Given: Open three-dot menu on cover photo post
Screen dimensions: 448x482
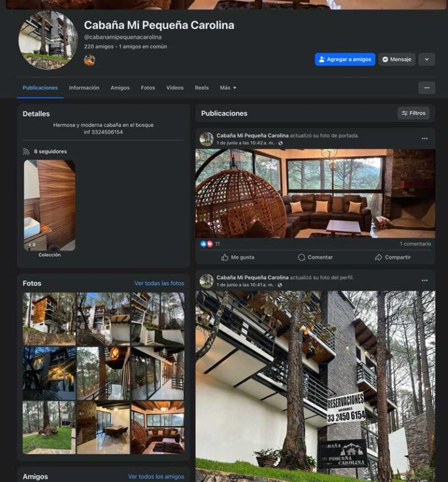Looking at the screenshot, I should 425,139.
